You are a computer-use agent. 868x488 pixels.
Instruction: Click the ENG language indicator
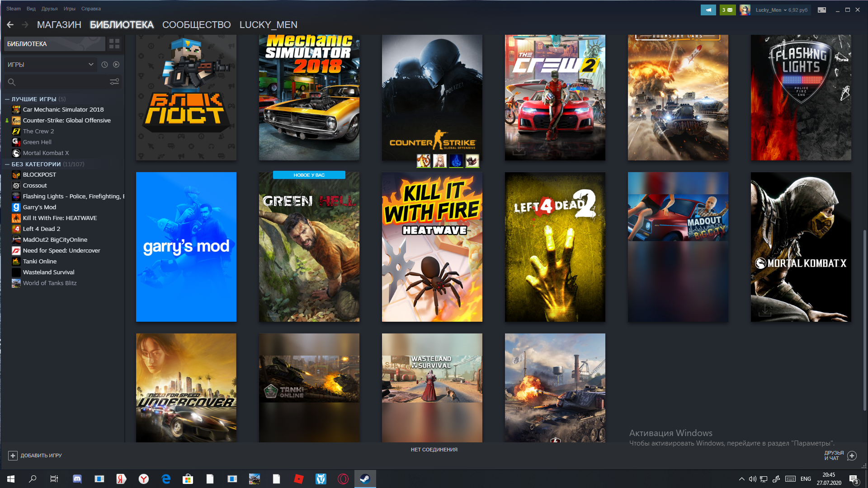(x=806, y=479)
